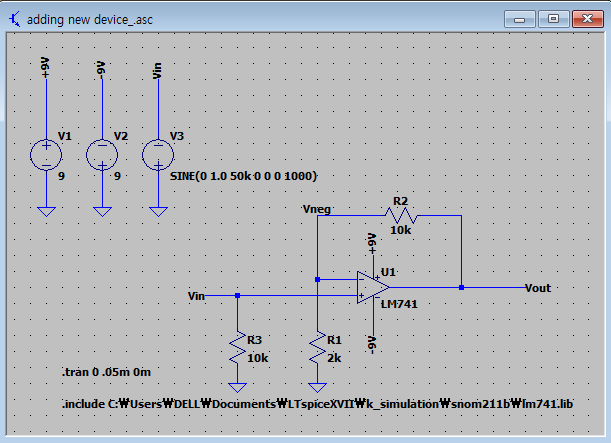This screenshot has width=611, height=443.
Task: Select the V2 voltage source symbol
Action: [102, 155]
